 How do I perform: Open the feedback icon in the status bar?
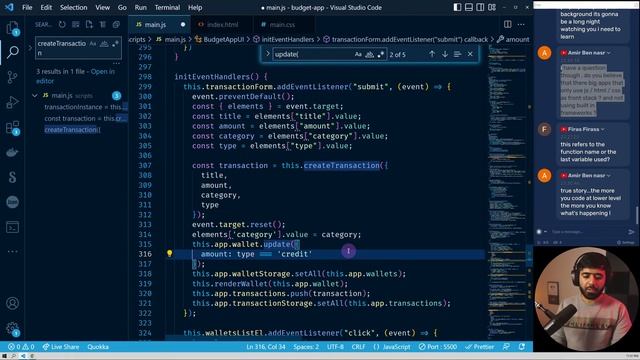click(507, 347)
